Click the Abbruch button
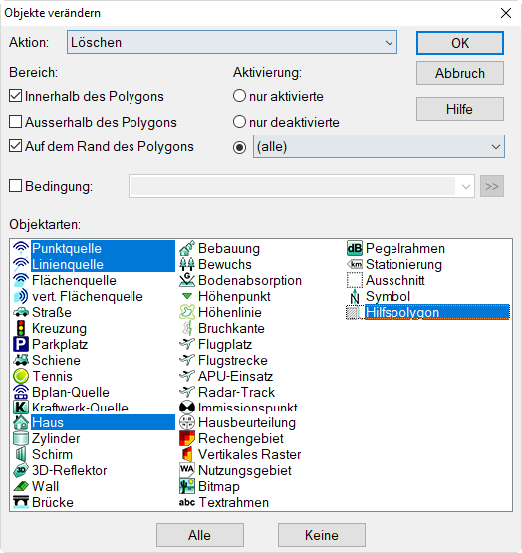The image size is (522, 553). click(x=460, y=73)
